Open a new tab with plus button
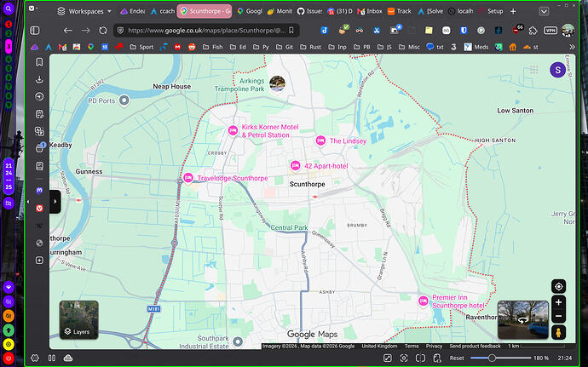Viewport: 588px width, 367px height. 513,11
